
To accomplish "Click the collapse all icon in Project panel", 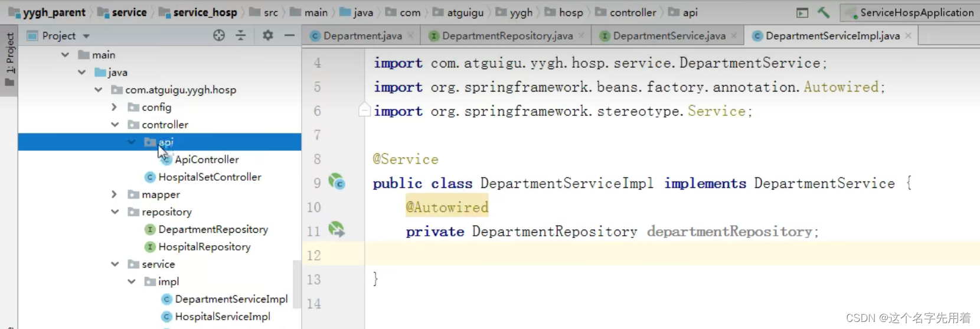I will (241, 35).
